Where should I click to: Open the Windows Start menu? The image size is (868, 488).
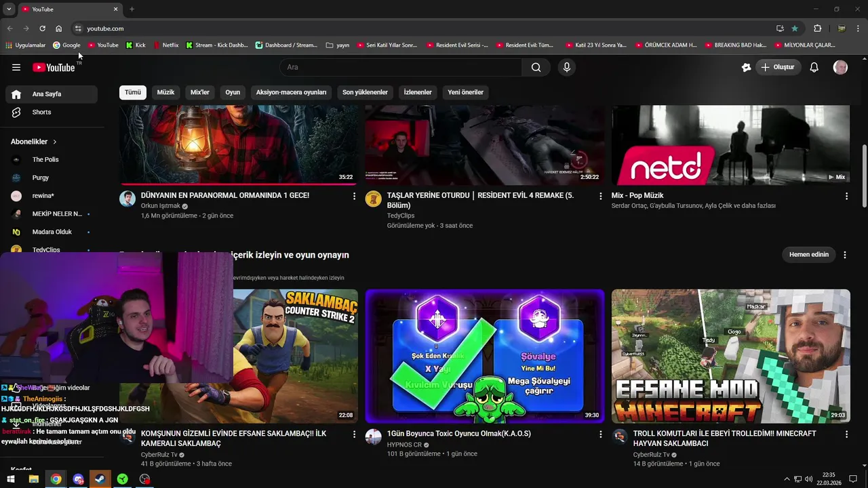coord(11,479)
